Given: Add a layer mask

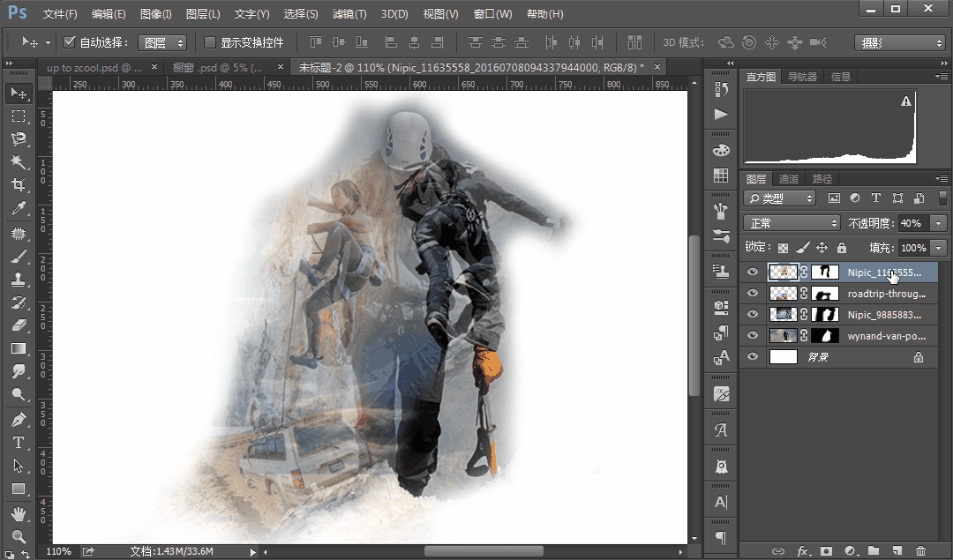Looking at the screenshot, I should coord(826,551).
